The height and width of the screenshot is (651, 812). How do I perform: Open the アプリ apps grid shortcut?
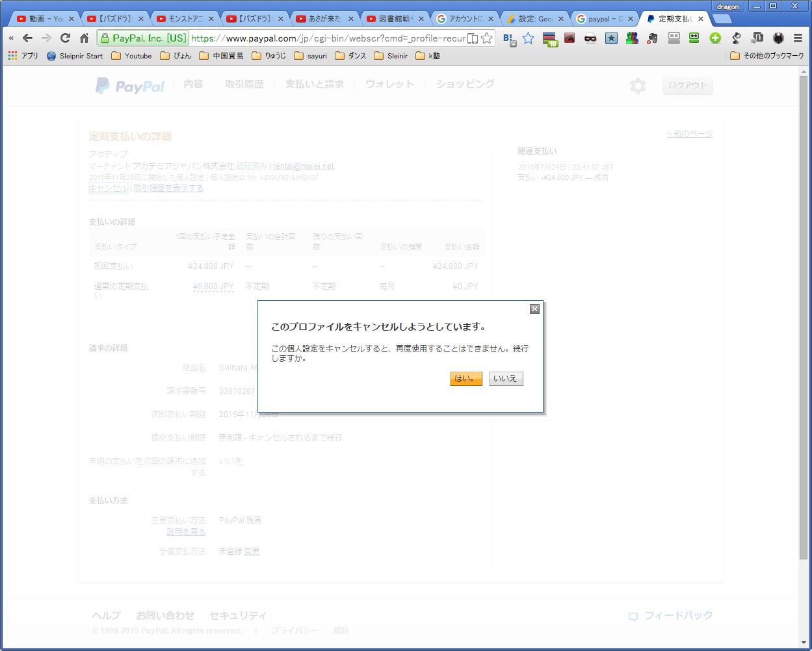point(23,56)
